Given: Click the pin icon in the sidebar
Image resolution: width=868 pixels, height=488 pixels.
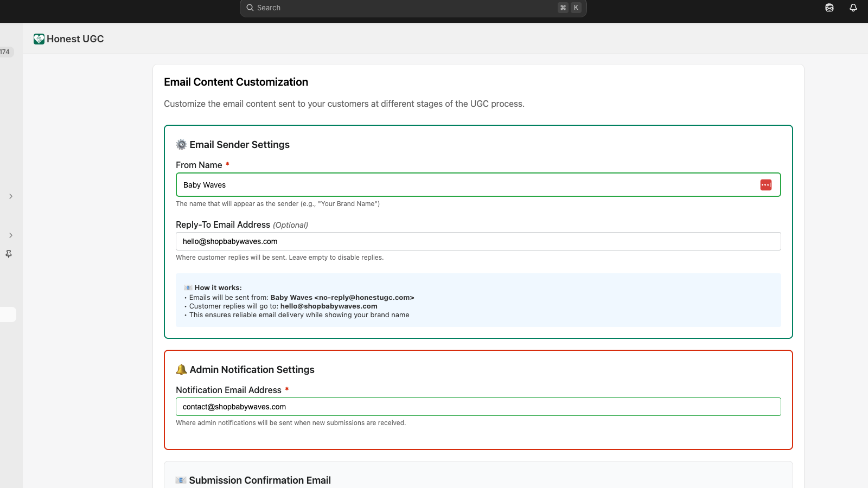Looking at the screenshot, I should point(9,254).
